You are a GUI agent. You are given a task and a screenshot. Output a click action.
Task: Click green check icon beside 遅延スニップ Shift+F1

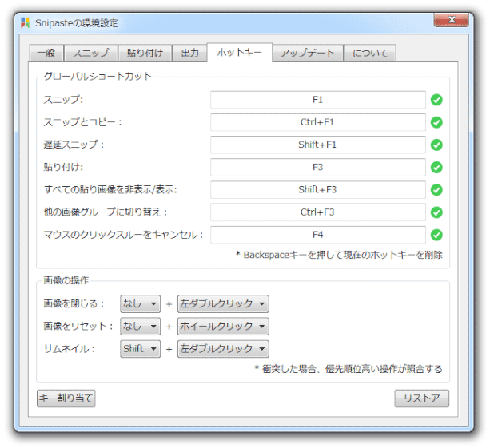pyautogui.click(x=436, y=145)
